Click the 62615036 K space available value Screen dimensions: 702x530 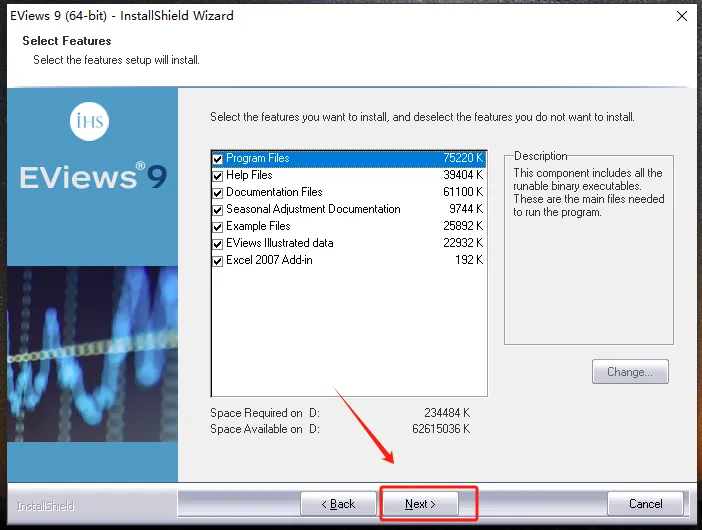click(x=441, y=429)
